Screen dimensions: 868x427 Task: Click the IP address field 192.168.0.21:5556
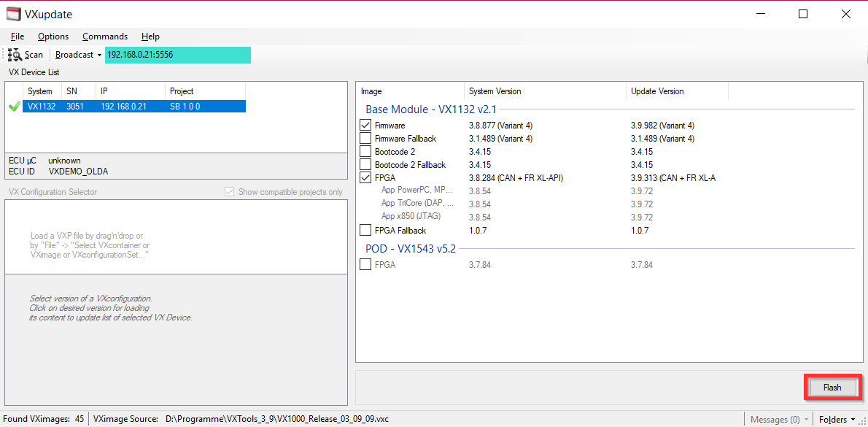tap(177, 55)
